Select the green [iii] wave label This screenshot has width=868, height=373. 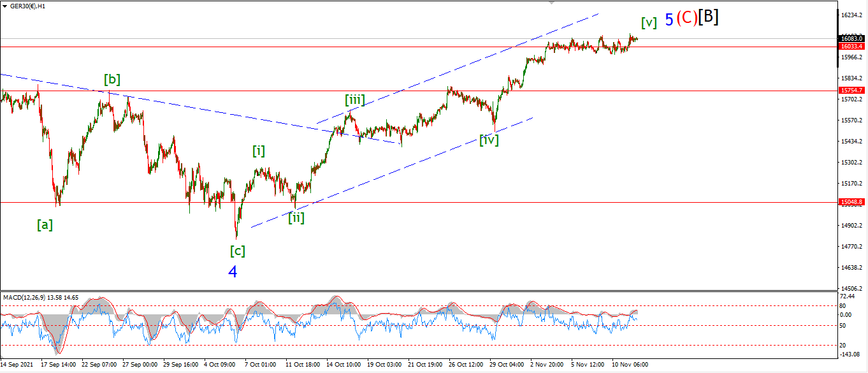coord(355,99)
